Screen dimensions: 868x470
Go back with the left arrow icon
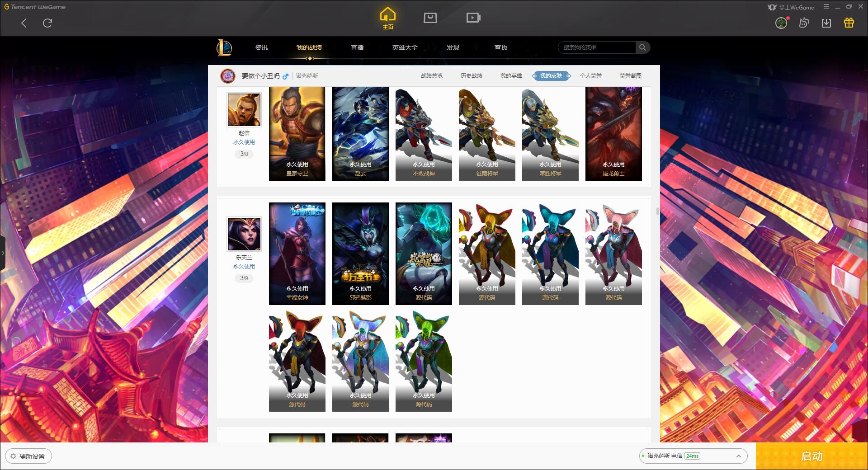24,23
